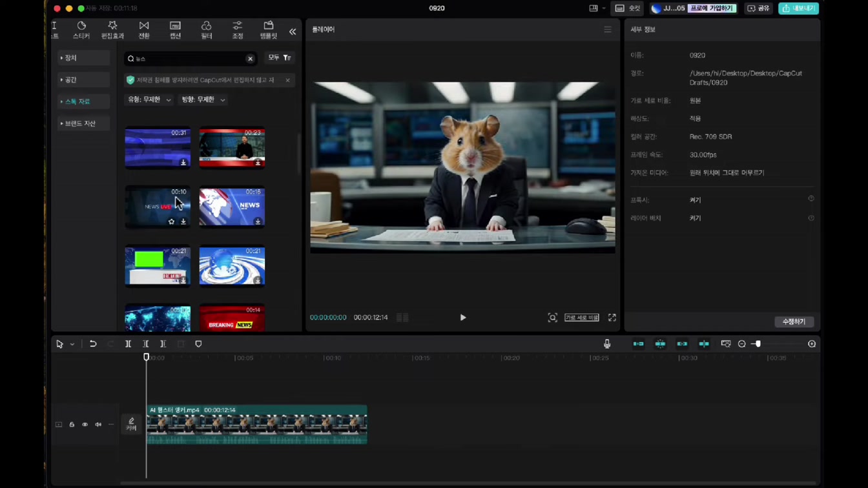Expand the 공간 (Space) category
The height and width of the screenshot is (488, 868).
(x=83, y=79)
